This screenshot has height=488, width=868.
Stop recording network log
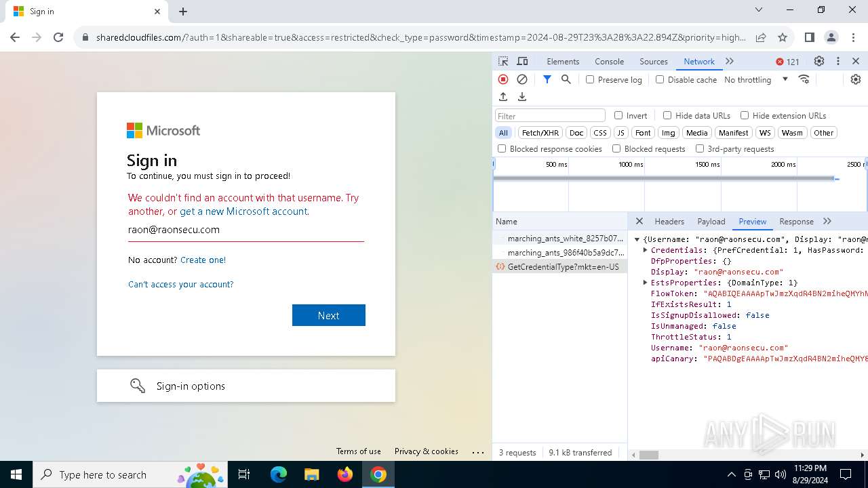tap(503, 79)
